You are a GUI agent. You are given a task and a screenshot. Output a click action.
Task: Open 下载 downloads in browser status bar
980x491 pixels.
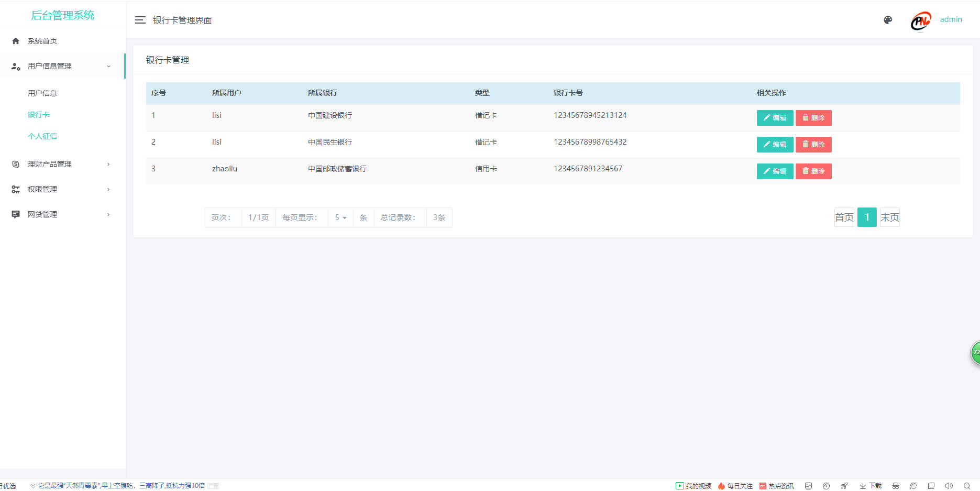click(871, 486)
